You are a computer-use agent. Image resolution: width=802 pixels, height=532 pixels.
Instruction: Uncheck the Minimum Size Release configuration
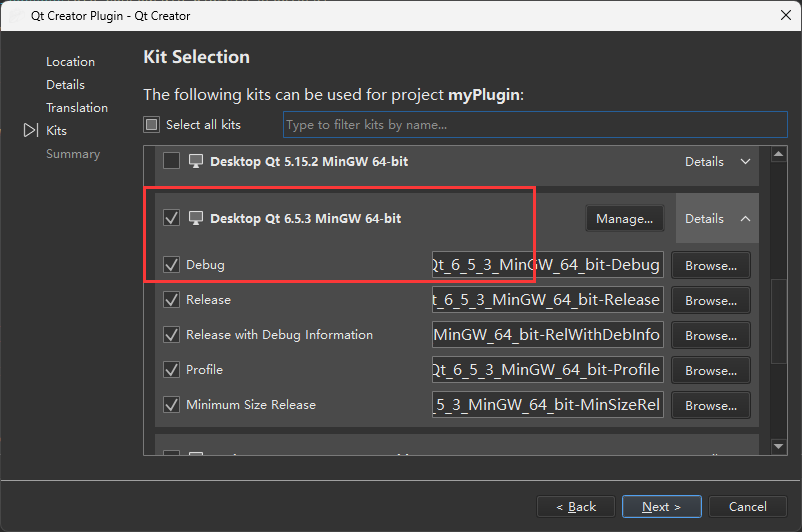[171, 405]
